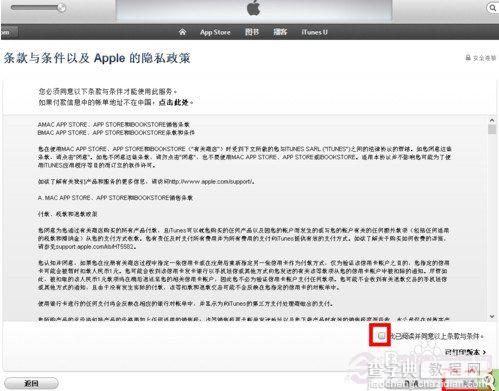
Task: Open the support.apple.com/kb/HT5582 link
Action: 95,247
